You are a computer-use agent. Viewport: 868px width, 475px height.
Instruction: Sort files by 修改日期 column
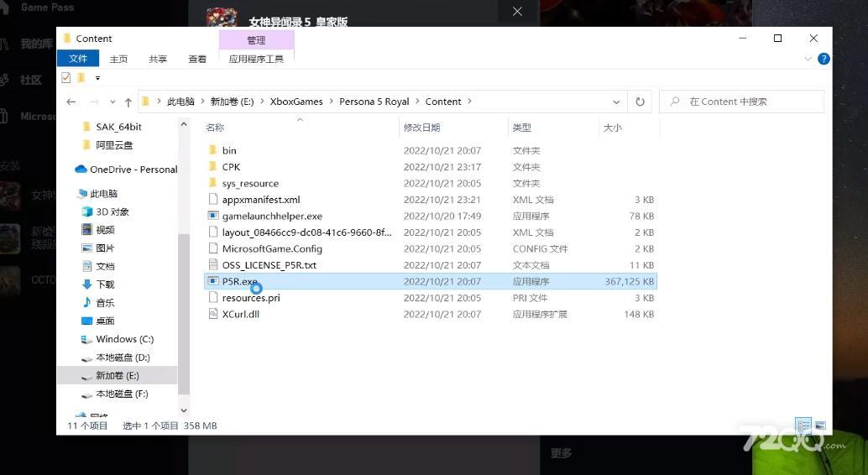tap(421, 128)
